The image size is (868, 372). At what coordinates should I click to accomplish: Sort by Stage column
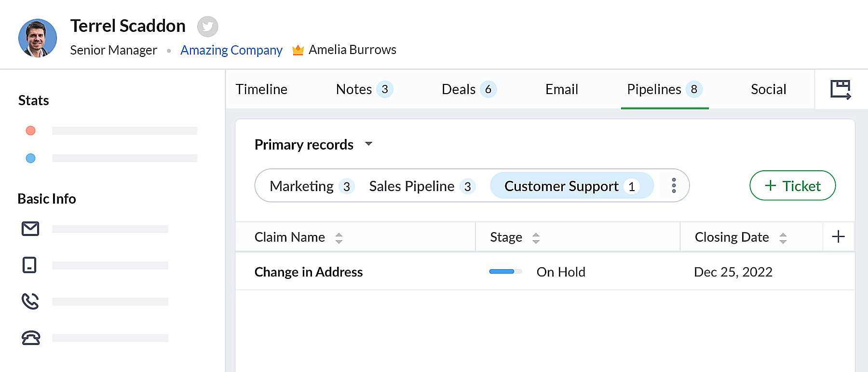[536, 238]
